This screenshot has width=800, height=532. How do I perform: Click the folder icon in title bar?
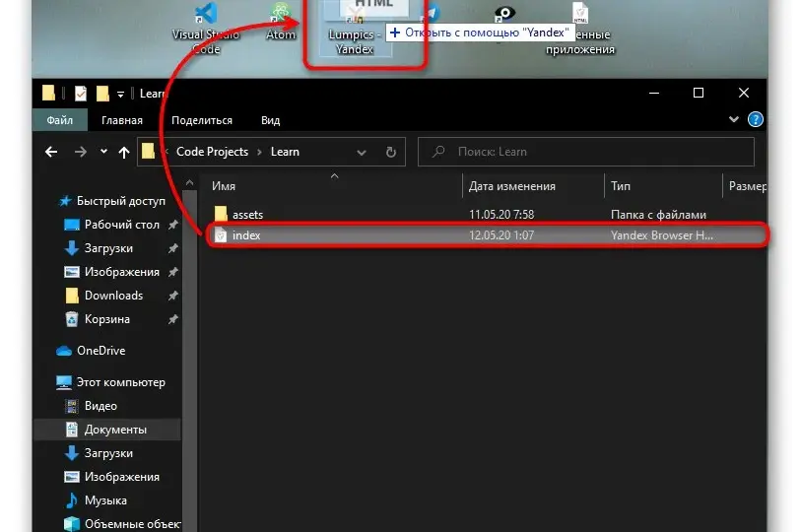click(x=48, y=94)
